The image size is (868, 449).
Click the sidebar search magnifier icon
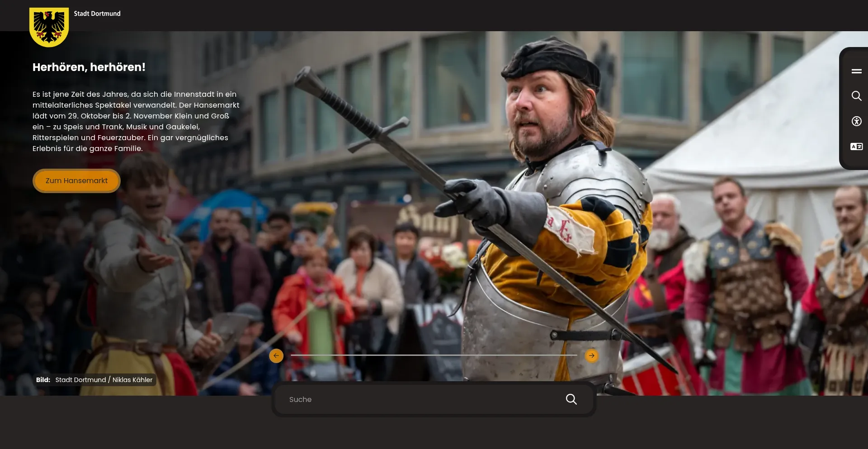tap(856, 96)
